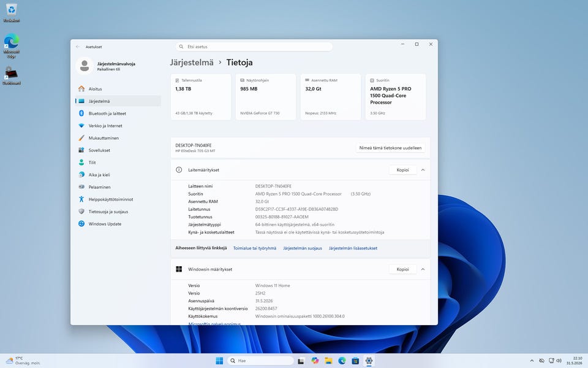Screen dimensions: 588x368
Task: Click the user account avatar
Action: (x=85, y=66)
